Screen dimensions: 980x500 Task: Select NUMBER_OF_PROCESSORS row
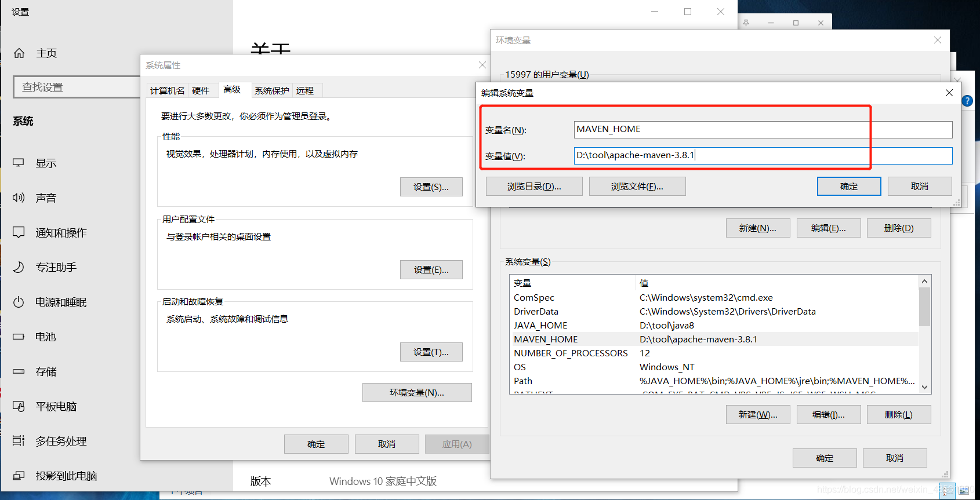pos(714,353)
